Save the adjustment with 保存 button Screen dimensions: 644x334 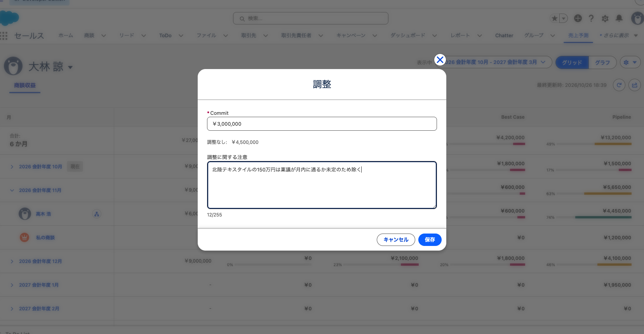click(x=430, y=240)
